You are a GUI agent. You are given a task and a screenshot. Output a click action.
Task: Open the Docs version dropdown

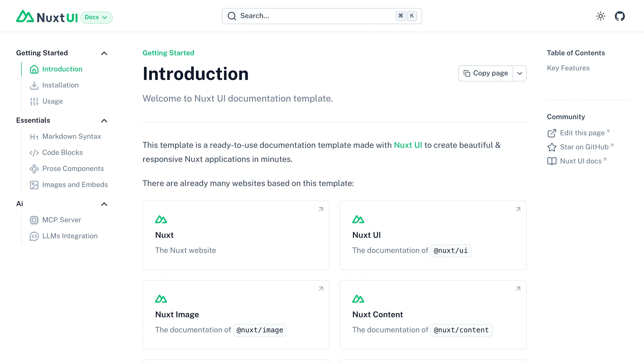(x=96, y=17)
